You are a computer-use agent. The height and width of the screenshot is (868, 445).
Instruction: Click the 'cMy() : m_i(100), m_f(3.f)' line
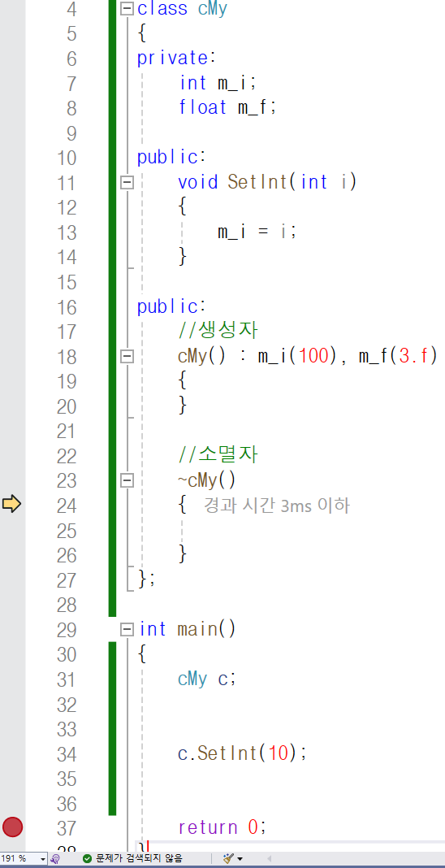click(x=308, y=357)
